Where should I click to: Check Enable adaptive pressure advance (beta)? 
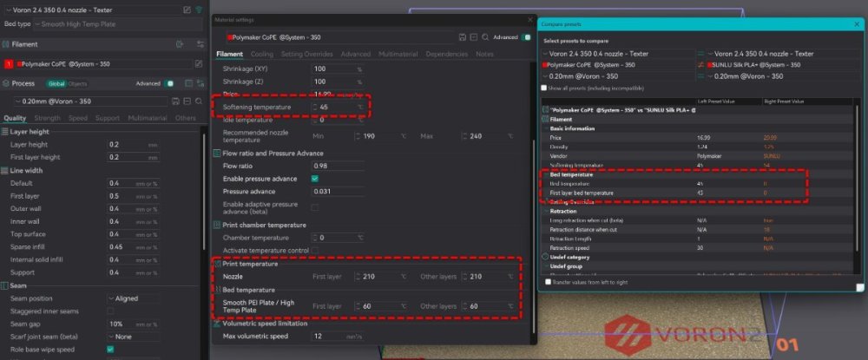tap(314, 207)
